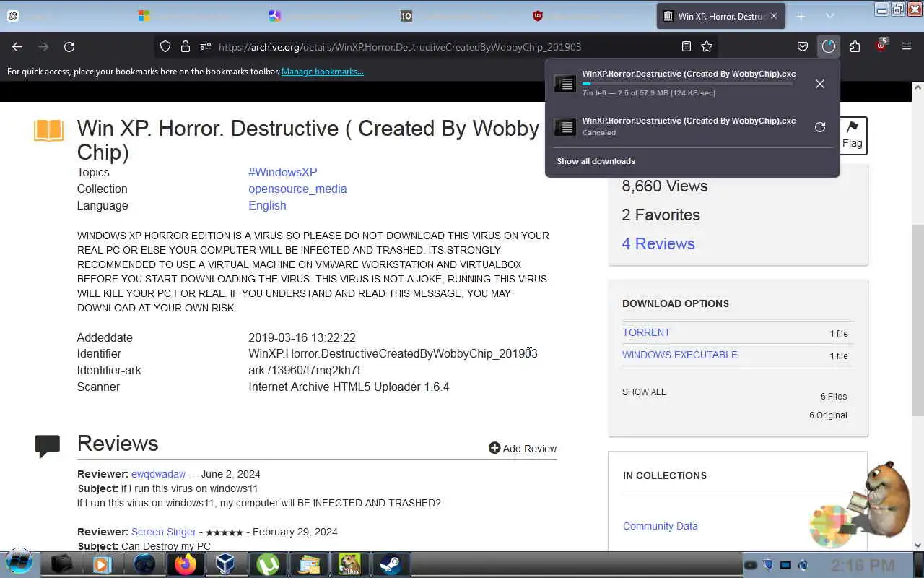
Task: Open the Extensions puzzle-piece menu
Action: [855, 46]
